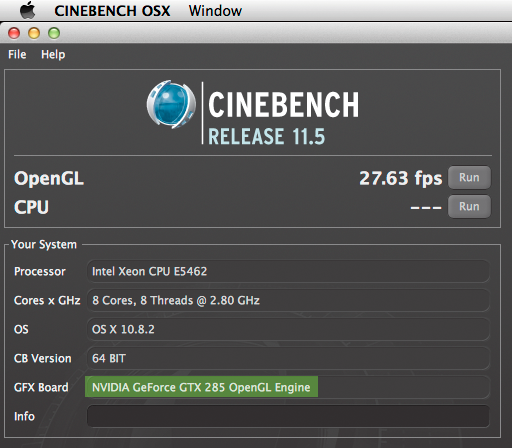Zoom the window with the green button
Screen dimensions: 512x448
[54, 33]
